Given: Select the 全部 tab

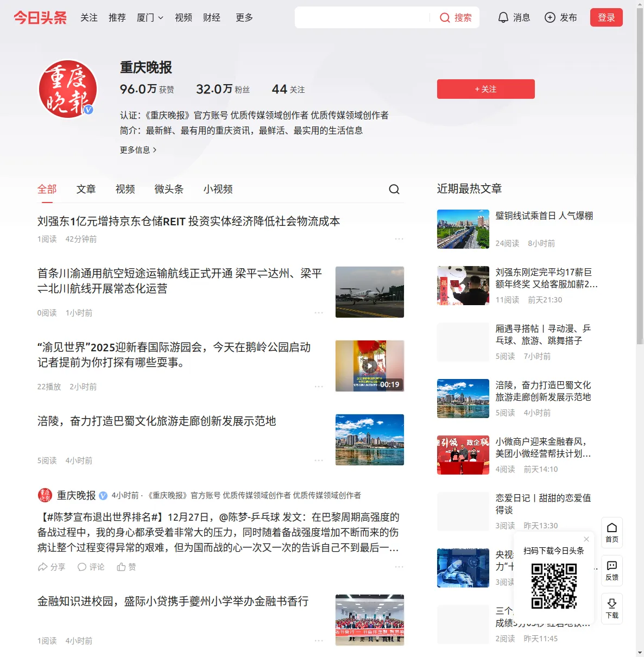Looking at the screenshot, I should coord(47,189).
